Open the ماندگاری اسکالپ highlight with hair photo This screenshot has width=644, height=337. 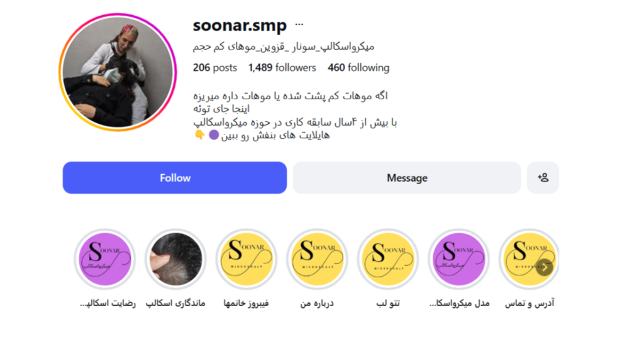(x=176, y=259)
